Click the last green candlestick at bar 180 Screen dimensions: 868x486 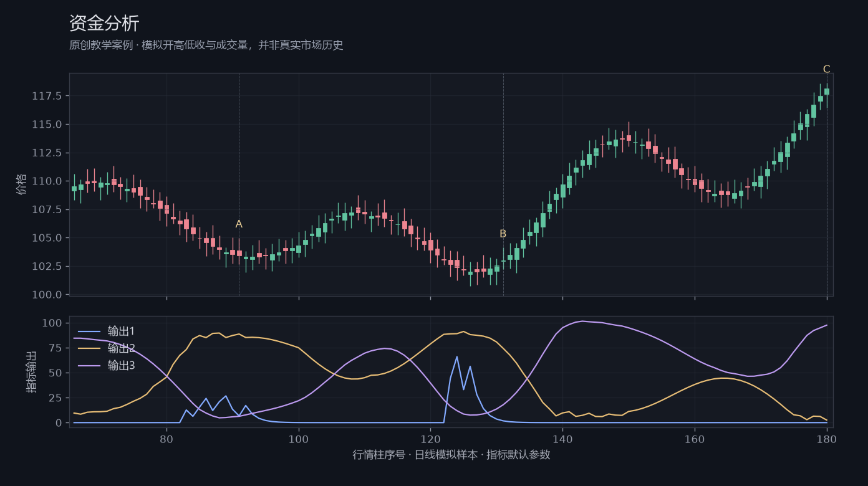827,92
